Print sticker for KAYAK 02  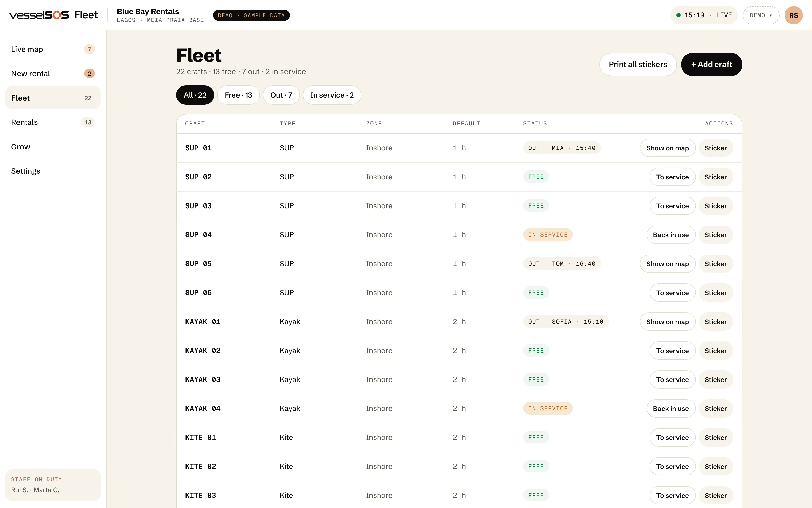click(x=716, y=351)
